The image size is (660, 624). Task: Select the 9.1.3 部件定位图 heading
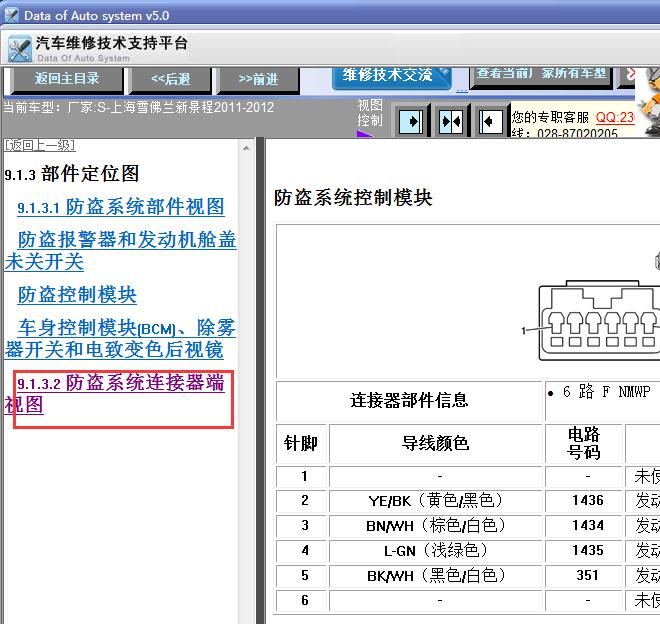coord(72,173)
